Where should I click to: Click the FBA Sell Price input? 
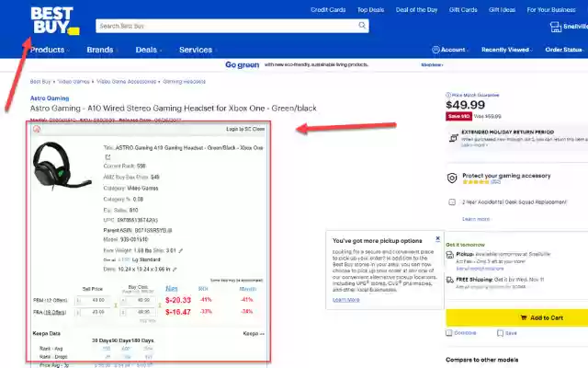coord(93,312)
